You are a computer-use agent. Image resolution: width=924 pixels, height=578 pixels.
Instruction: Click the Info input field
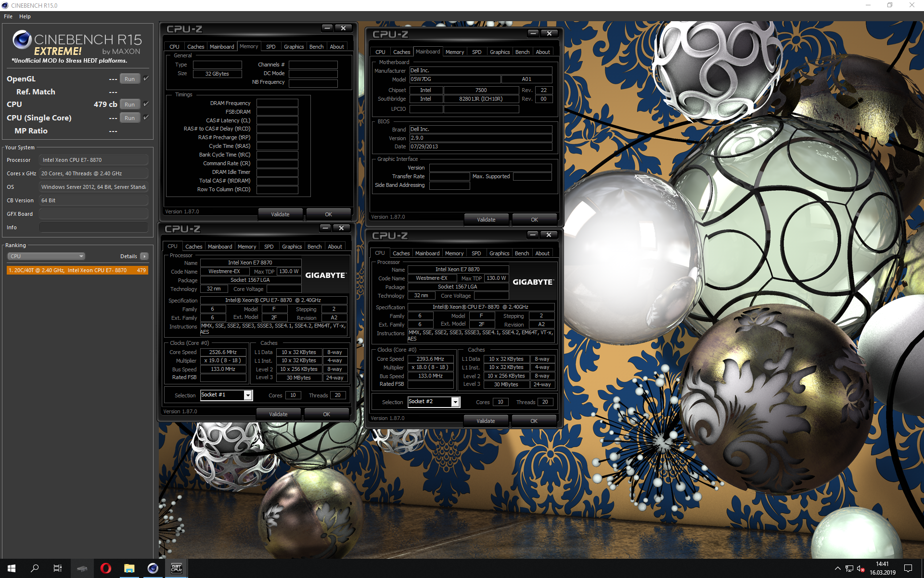(x=94, y=227)
